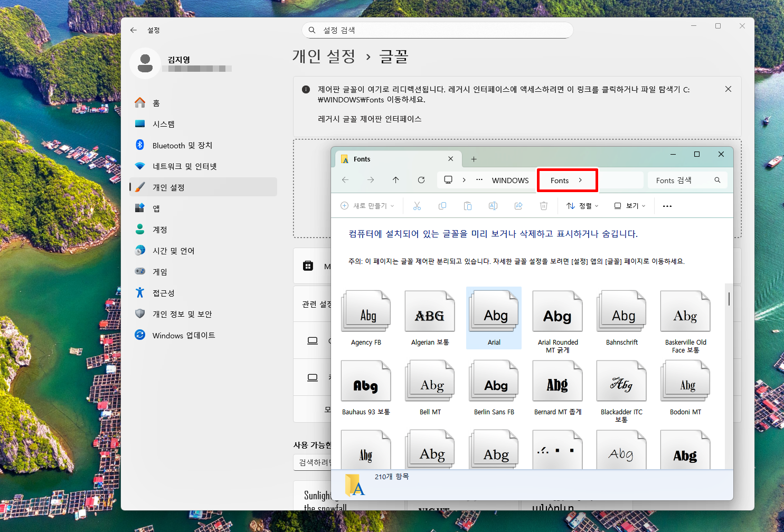This screenshot has height=532, width=784.
Task: Select Blackadder ITC 보통 font
Action: pos(621,392)
